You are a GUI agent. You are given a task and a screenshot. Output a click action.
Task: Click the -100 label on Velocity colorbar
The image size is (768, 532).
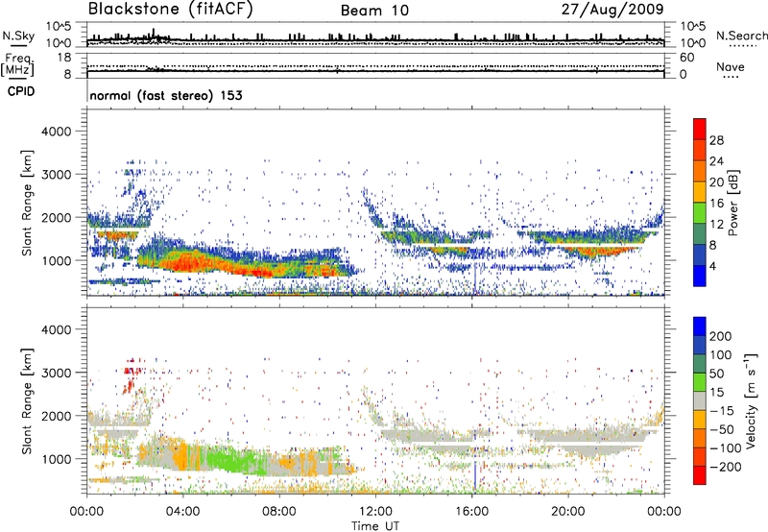click(x=726, y=448)
